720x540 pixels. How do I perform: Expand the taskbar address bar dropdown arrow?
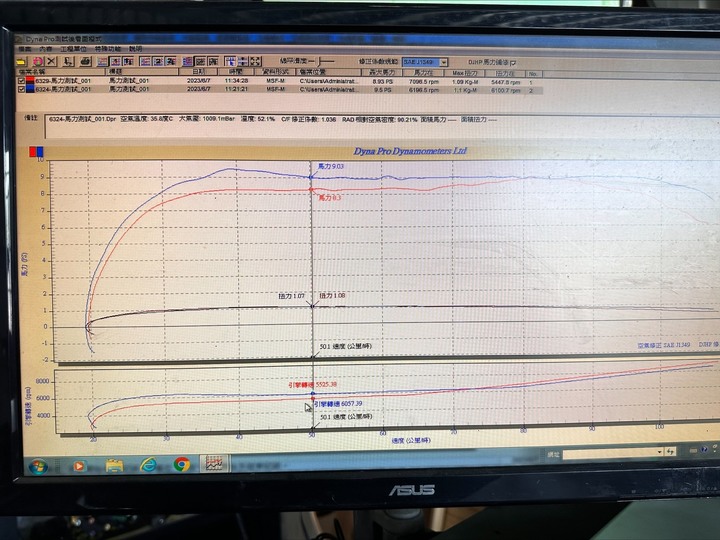659,452
